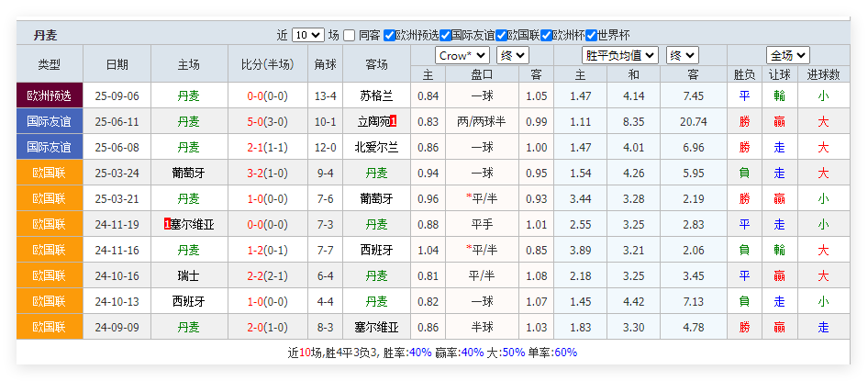Click the 国际友谊 tag for 25-06-11 match
The width and height of the screenshot is (868, 381).
pyautogui.click(x=50, y=121)
